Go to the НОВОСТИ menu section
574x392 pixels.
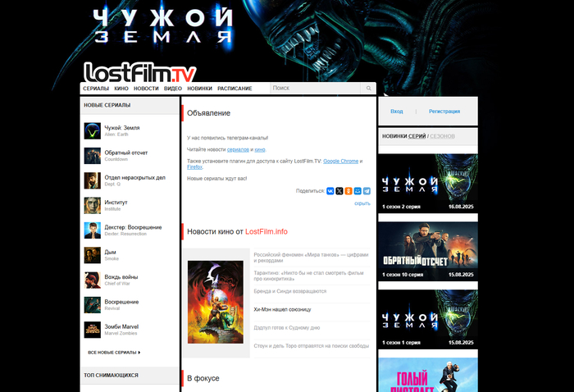point(146,88)
